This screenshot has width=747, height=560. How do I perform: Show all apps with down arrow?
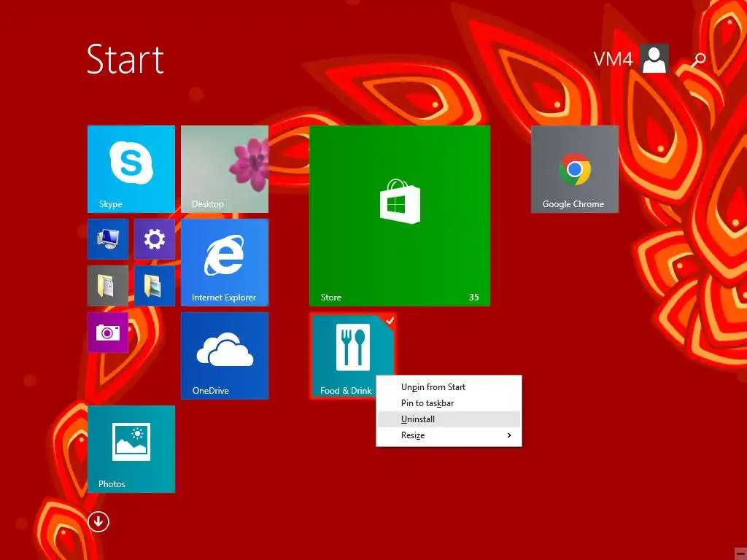coord(98,522)
